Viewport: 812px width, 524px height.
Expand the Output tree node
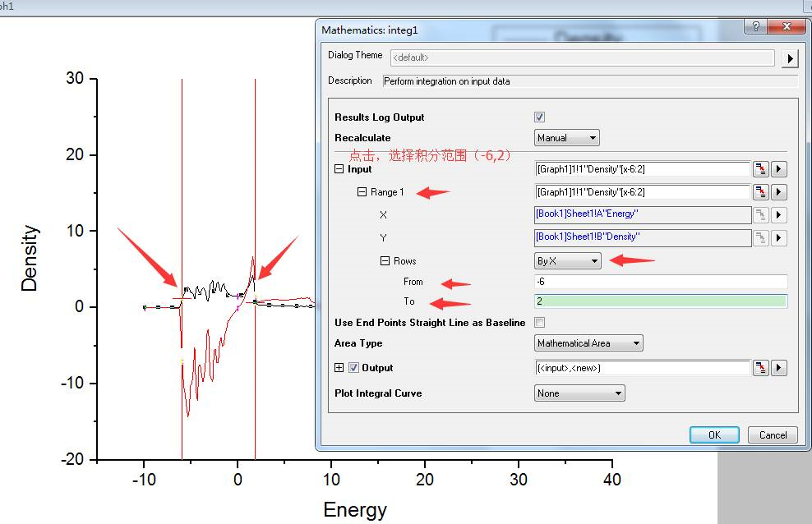pos(339,368)
